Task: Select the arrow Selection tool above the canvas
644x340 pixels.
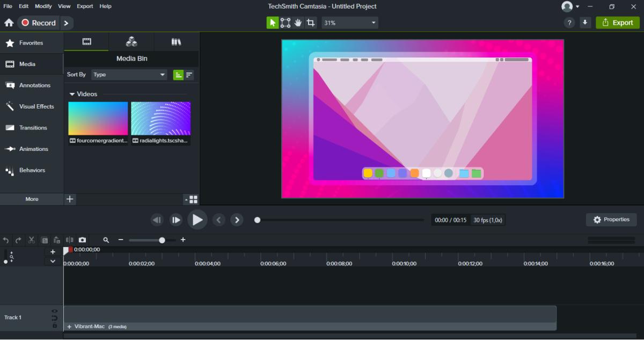Action: pyautogui.click(x=273, y=23)
